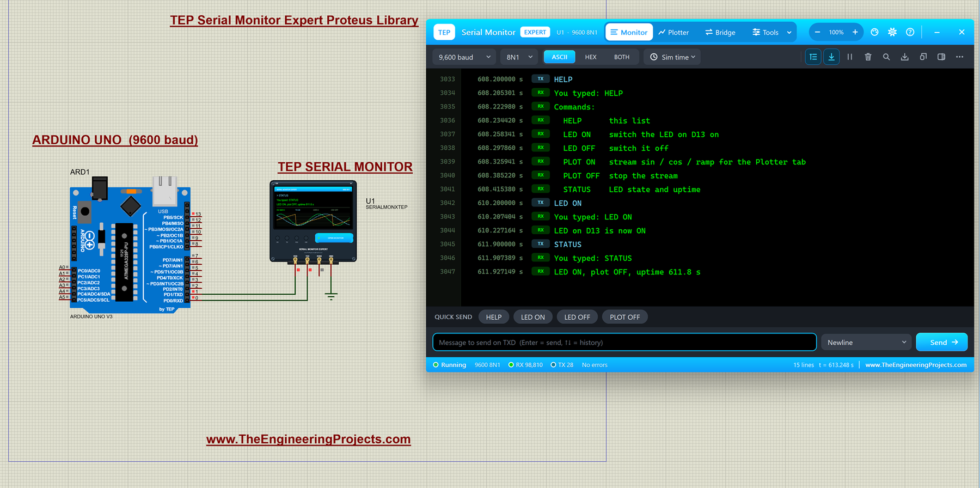Click the Arduino Reset button on board
The height and width of the screenshot is (488, 980).
(x=85, y=212)
